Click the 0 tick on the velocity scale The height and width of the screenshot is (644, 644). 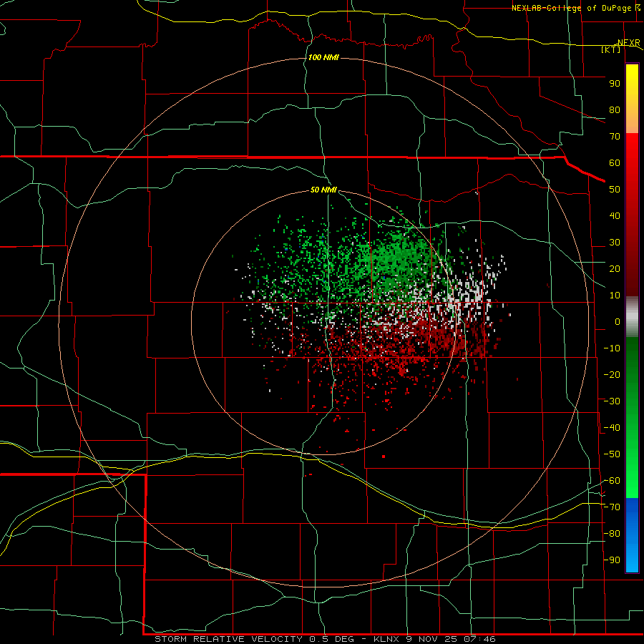618,322
